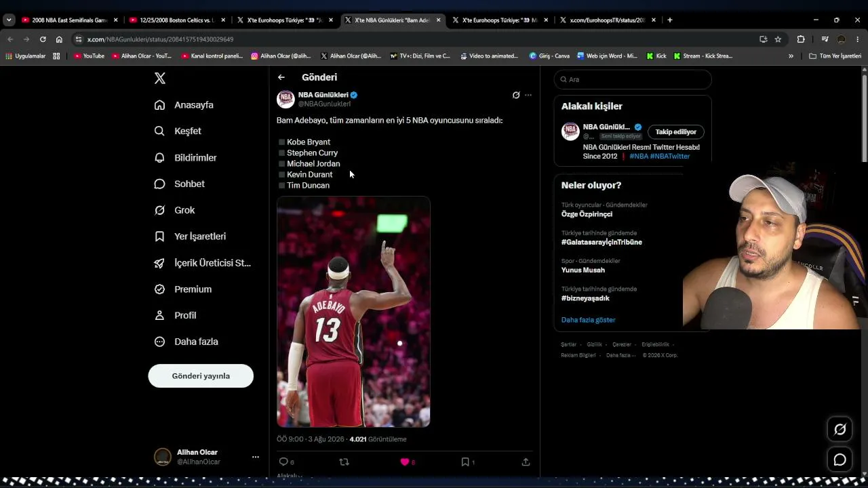Go back with the Gönderi arrow
The height and width of the screenshot is (488, 868).
coord(281,77)
